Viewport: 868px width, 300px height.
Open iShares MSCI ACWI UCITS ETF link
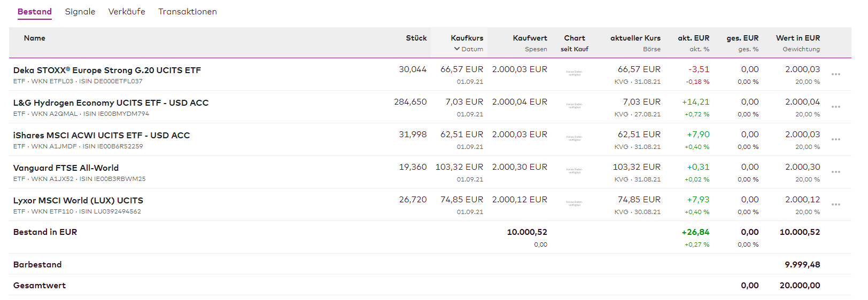[102, 136]
